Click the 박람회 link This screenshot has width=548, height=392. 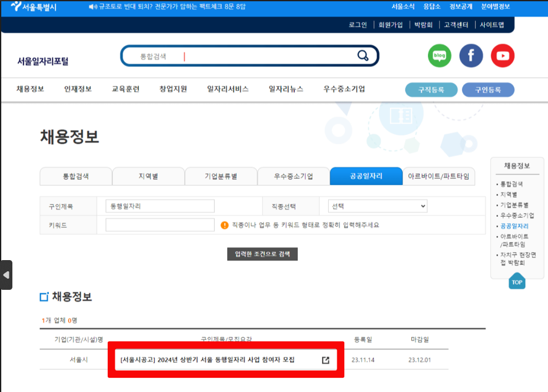424,25
